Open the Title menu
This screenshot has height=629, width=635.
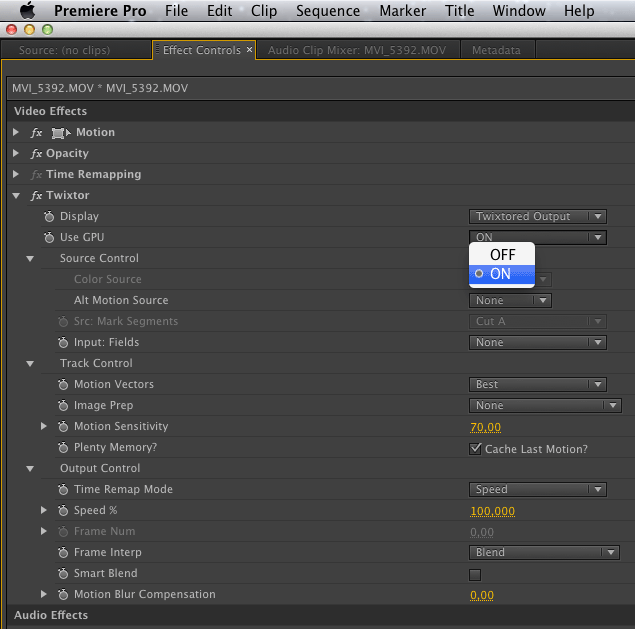[459, 11]
